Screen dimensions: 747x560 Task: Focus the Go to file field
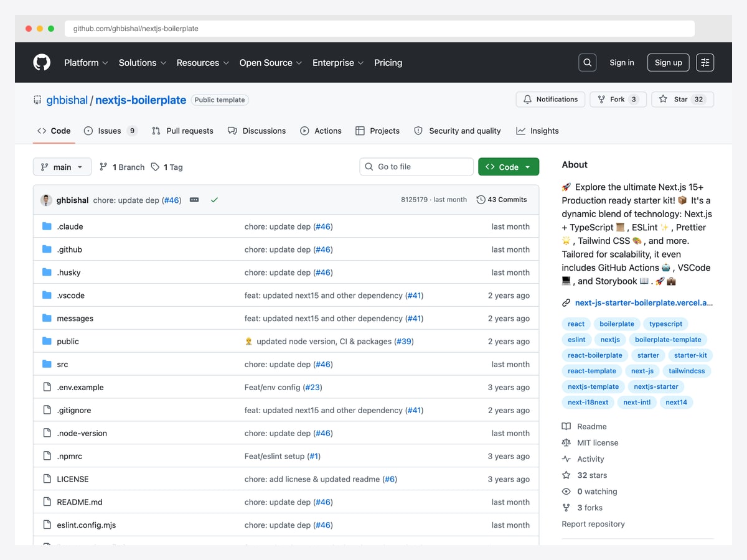click(416, 167)
